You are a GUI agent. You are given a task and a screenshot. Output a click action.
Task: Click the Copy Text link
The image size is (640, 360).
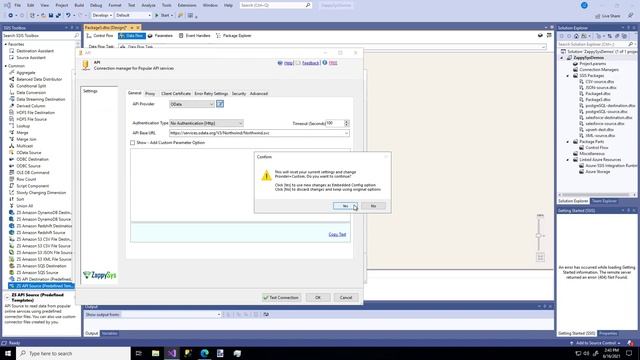point(337,234)
